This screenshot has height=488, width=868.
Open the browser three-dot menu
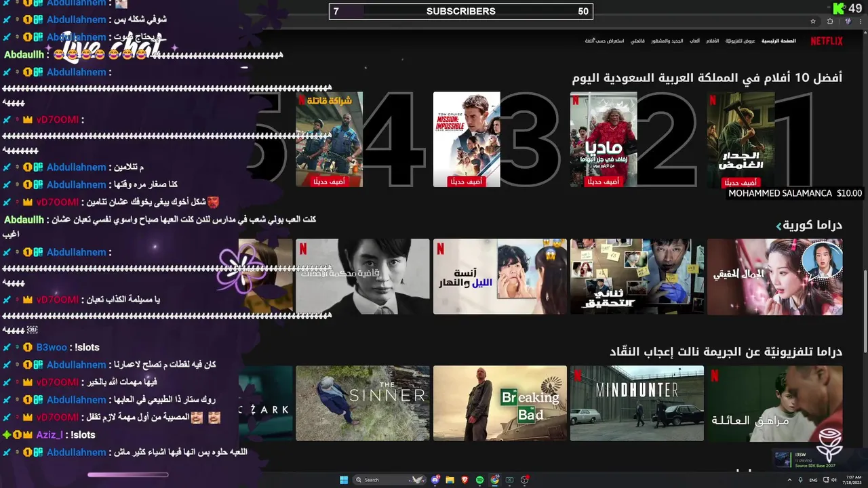coord(861,22)
